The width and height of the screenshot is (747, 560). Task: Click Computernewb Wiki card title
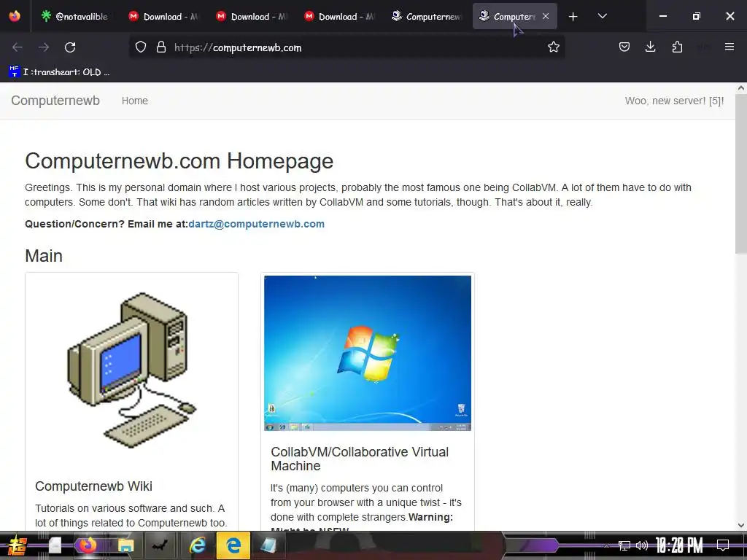pyautogui.click(x=94, y=486)
